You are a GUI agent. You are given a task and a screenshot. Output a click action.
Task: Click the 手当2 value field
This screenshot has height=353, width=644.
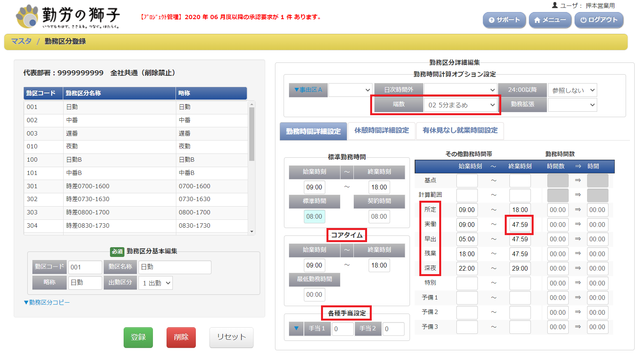tap(393, 329)
